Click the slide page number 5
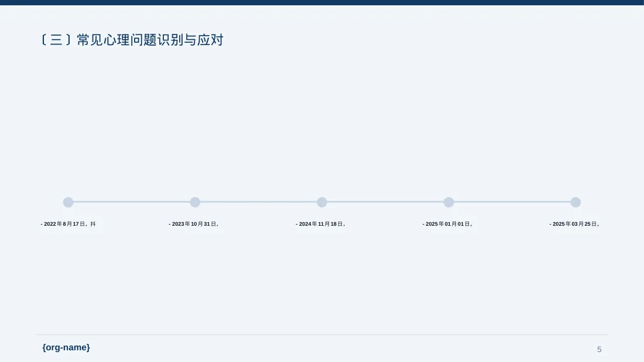Image resolution: width=644 pixels, height=362 pixels. click(x=600, y=349)
